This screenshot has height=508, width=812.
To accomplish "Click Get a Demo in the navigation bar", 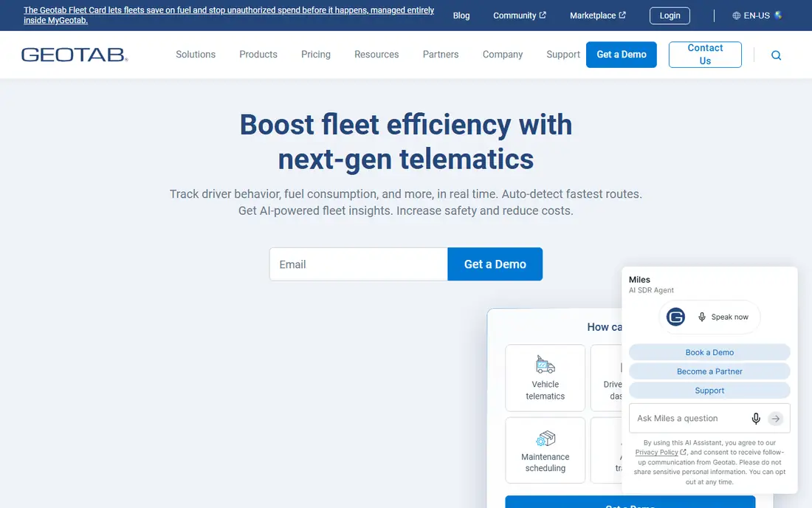I will (621, 55).
